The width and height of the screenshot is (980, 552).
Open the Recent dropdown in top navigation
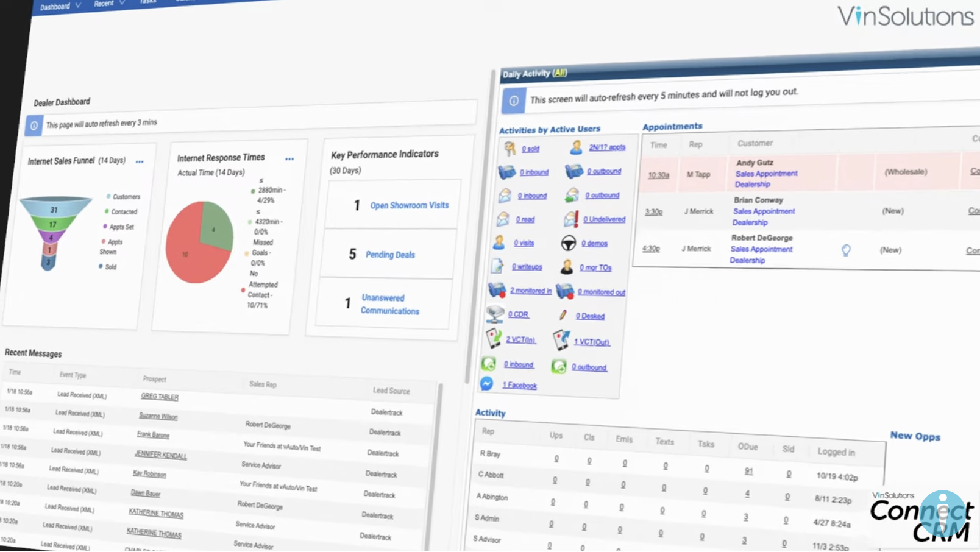coord(110,4)
